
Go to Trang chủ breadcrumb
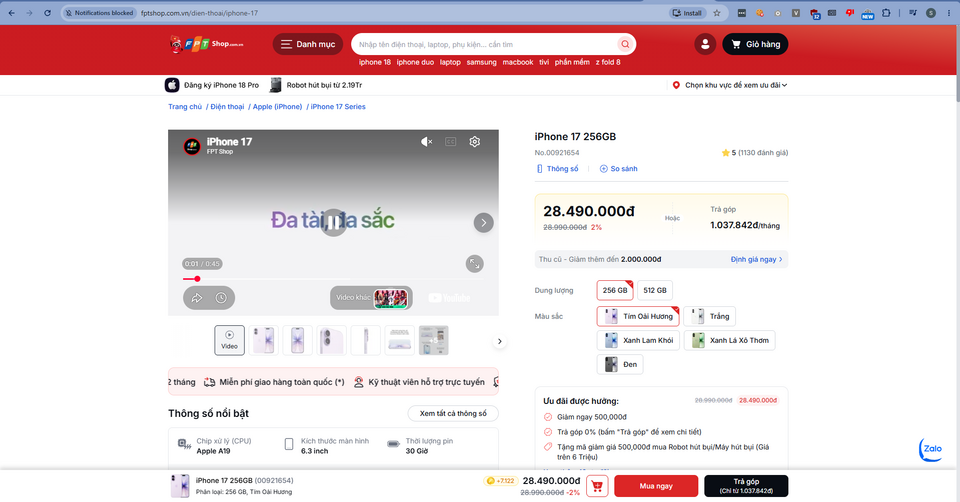185,107
